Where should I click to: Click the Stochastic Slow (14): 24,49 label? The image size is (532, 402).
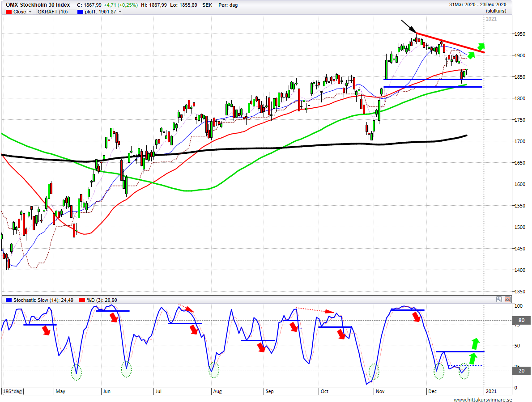[x=43, y=300]
